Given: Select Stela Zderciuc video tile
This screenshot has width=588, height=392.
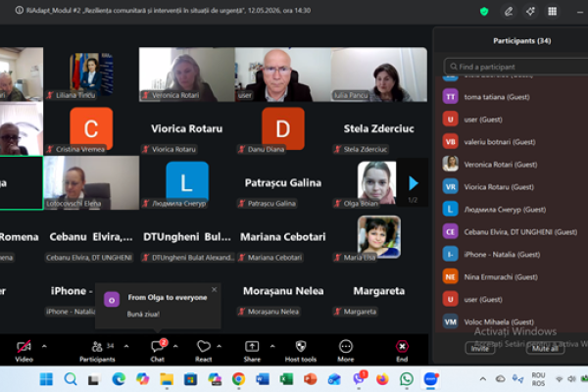Looking at the screenshot, I should tap(379, 128).
